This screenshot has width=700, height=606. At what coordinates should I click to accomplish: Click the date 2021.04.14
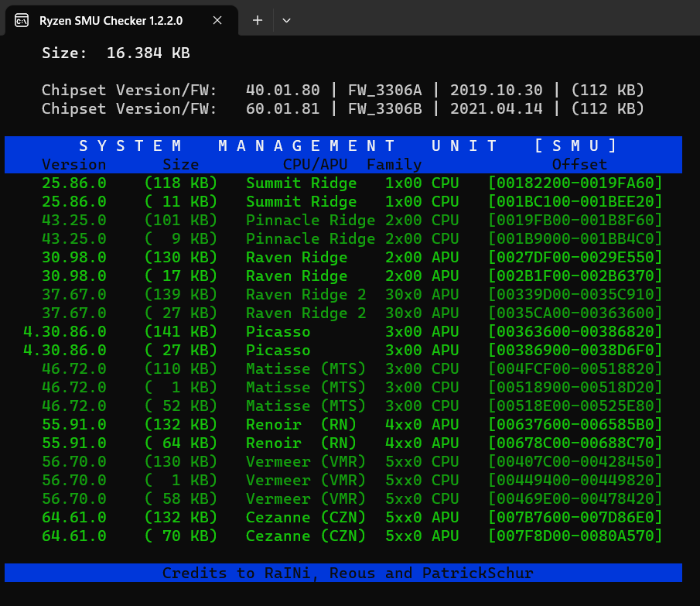(497, 109)
